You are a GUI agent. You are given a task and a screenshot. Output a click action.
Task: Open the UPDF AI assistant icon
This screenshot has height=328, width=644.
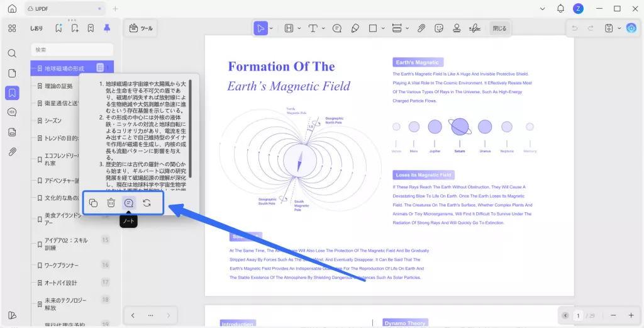pyautogui.click(x=631, y=28)
